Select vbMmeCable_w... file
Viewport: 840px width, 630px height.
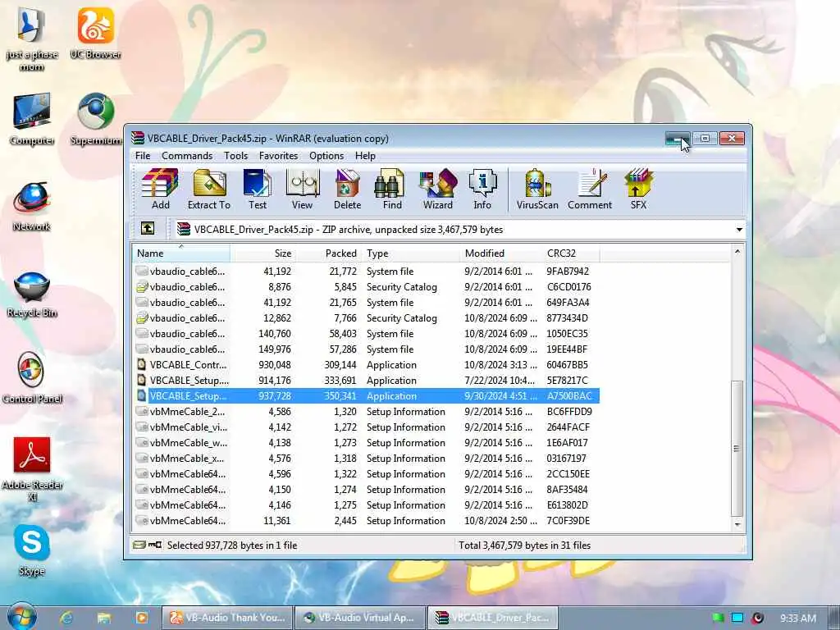[x=366, y=442]
